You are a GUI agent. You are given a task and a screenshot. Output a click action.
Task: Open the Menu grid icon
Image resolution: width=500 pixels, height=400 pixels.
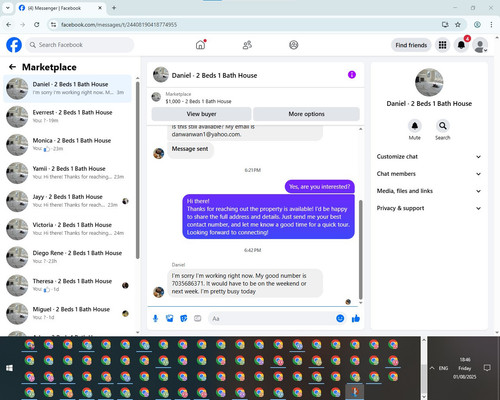click(442, 45)
